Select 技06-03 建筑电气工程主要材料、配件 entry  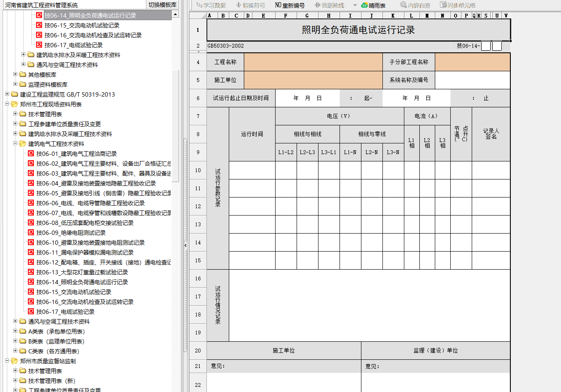coord(104,173)
